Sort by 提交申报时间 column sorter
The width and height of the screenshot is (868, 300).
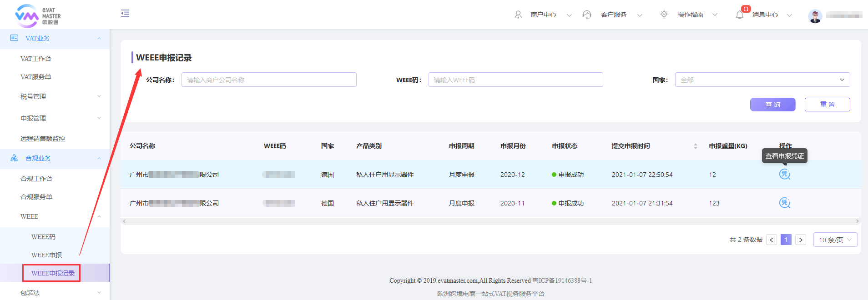[696, 146]
